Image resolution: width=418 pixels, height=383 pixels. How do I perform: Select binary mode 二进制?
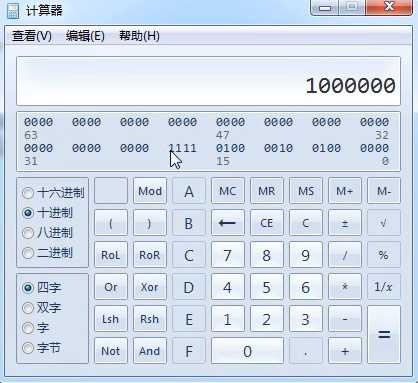(47, 253)
